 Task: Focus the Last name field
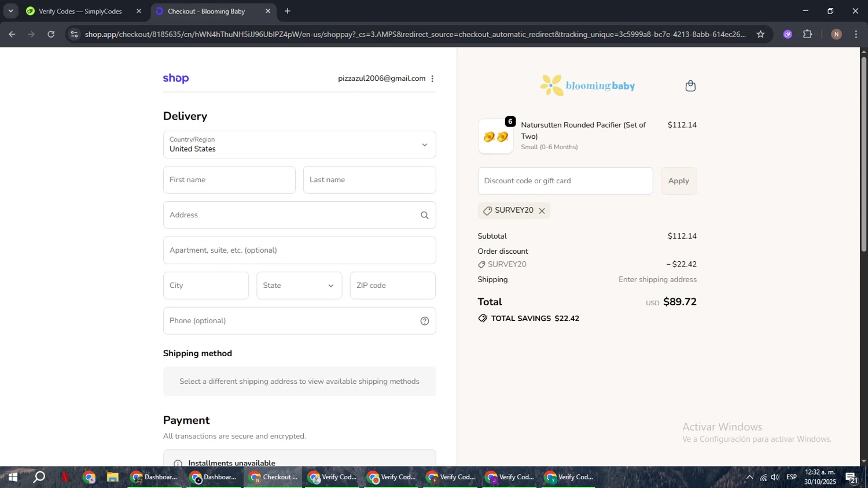369,180
